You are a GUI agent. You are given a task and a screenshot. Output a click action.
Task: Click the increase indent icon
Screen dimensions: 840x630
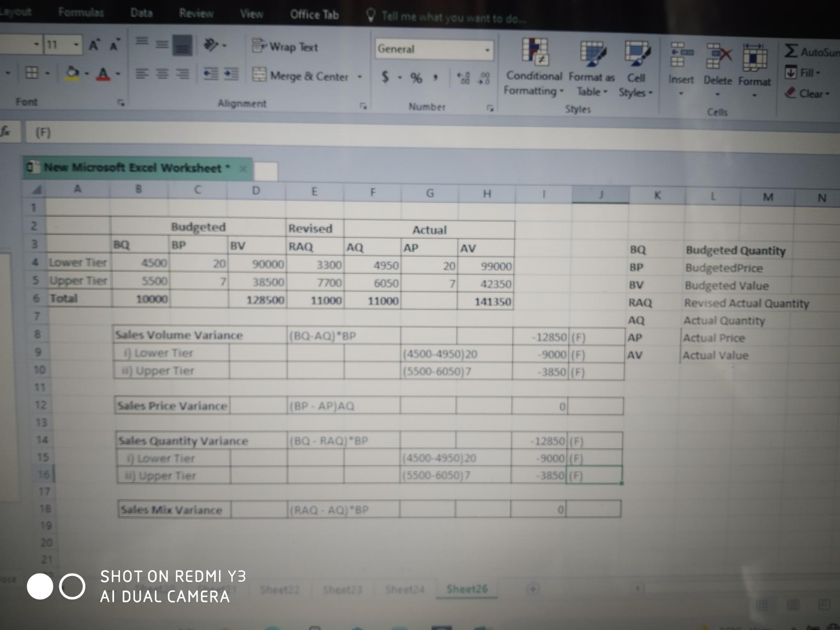(x=232, y=74)
